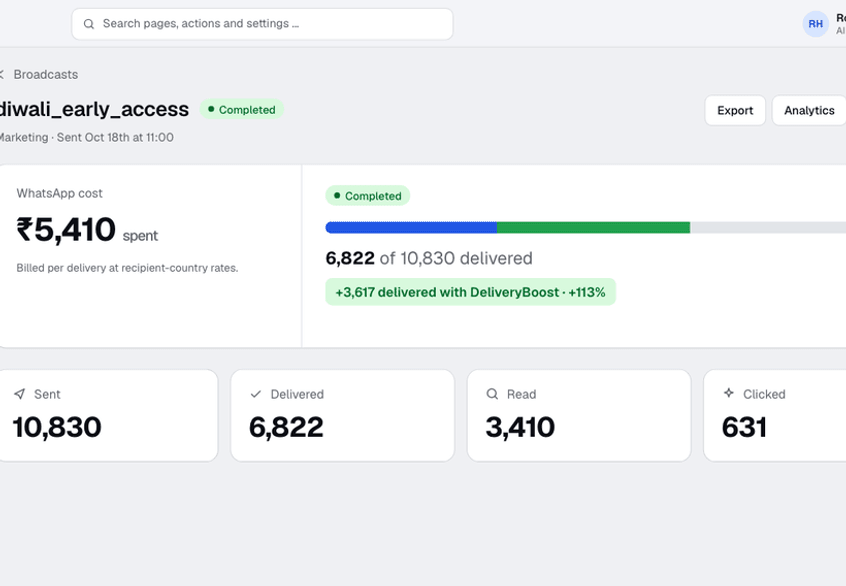The height and width of the screenshot is (586, 846).
Task: Click the Export button
Action: point(735,110)
